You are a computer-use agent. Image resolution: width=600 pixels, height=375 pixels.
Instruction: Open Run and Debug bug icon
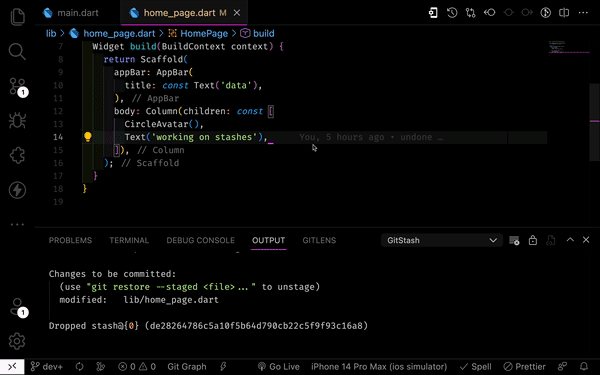coord(17,121)
